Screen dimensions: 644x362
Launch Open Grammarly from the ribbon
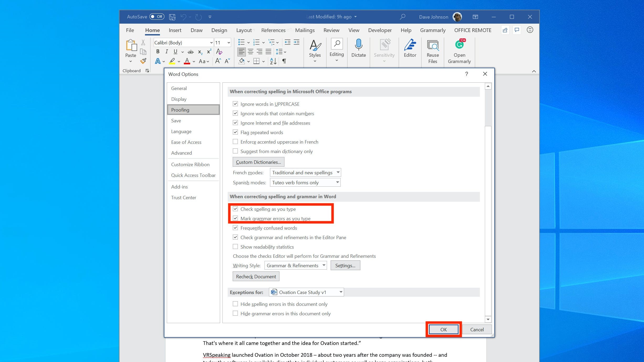(x=459, y=51)
